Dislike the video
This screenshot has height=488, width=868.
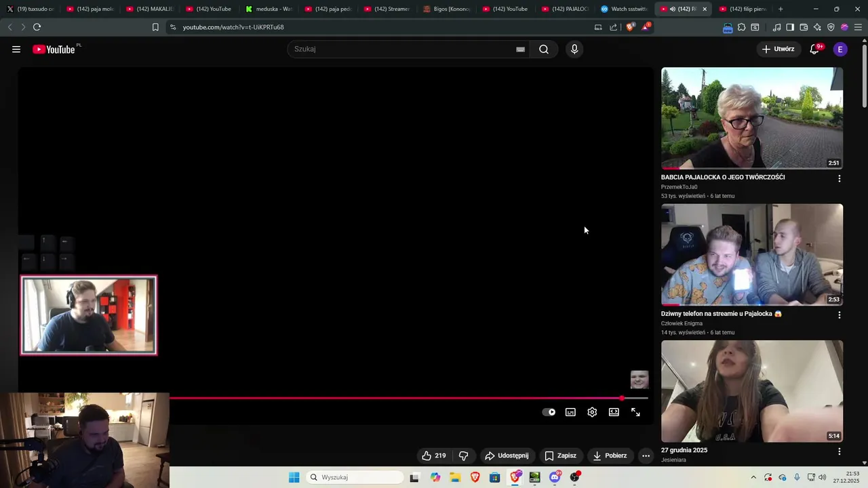(464, 455)
